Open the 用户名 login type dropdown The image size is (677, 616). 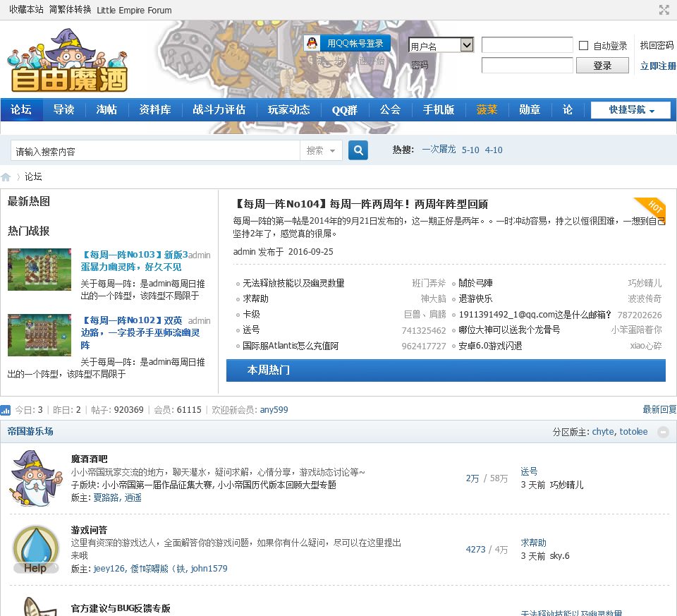point(441,45)
